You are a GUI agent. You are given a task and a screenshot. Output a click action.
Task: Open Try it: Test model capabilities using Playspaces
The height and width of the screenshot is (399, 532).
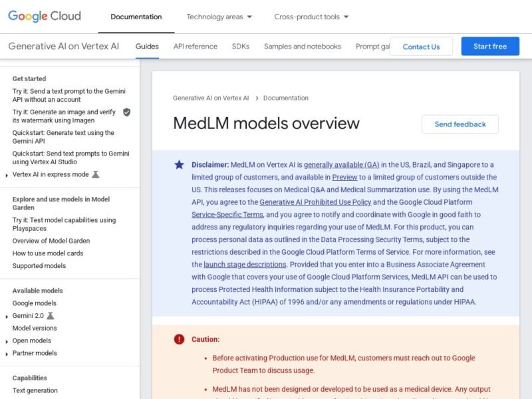point(64,224)
